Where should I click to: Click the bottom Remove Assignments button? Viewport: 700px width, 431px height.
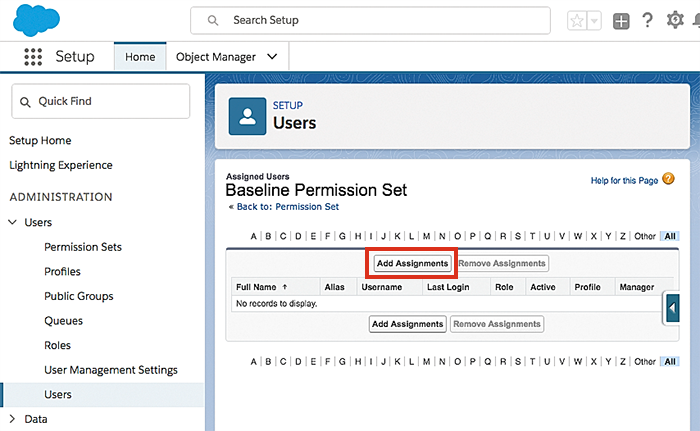click(x=497, y=324)
